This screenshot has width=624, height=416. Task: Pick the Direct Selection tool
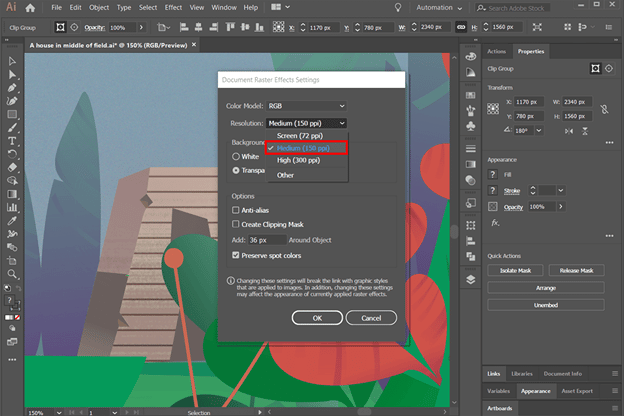point(12,74)
